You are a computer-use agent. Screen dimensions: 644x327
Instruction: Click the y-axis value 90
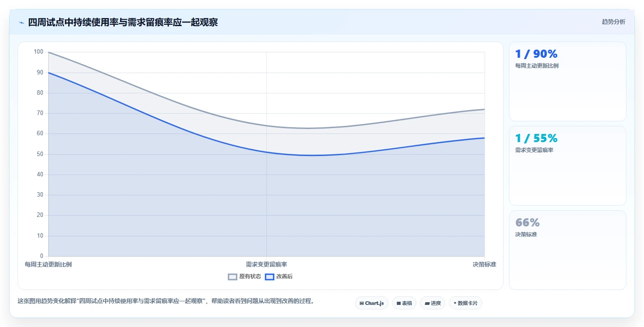tap(40, 73)
